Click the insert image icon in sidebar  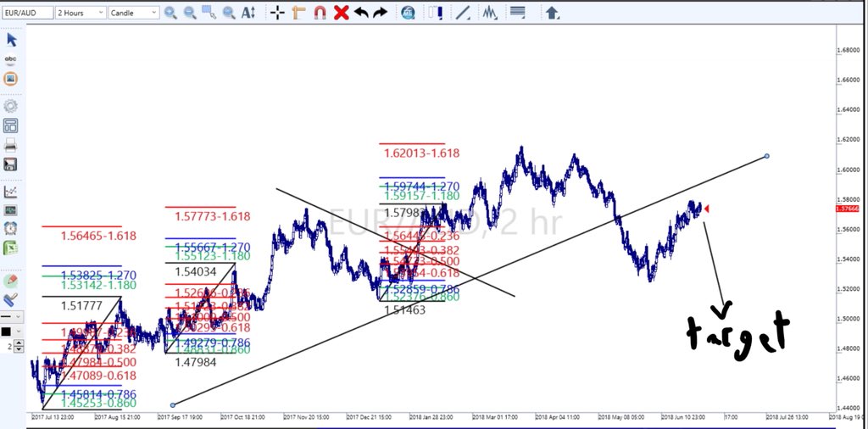tap(10, 79)
